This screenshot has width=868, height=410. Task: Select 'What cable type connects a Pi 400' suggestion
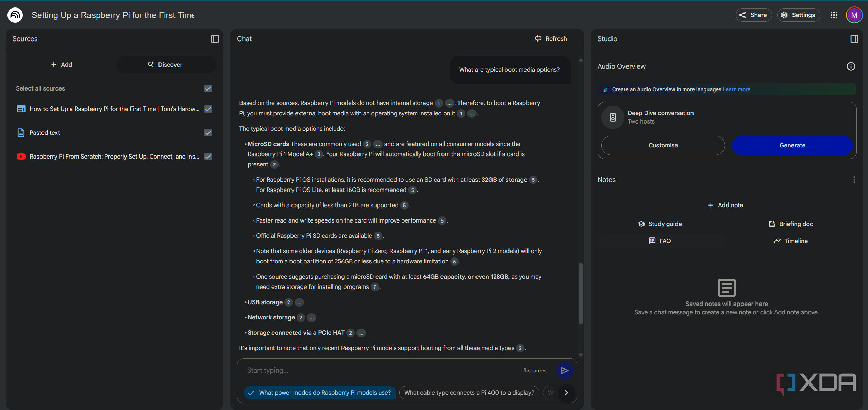click(469, 393)
